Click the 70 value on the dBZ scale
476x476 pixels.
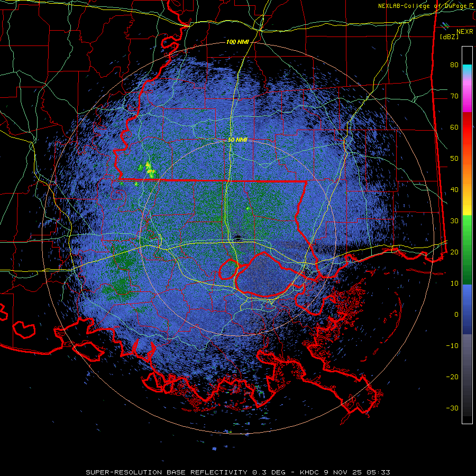[454, 96]
